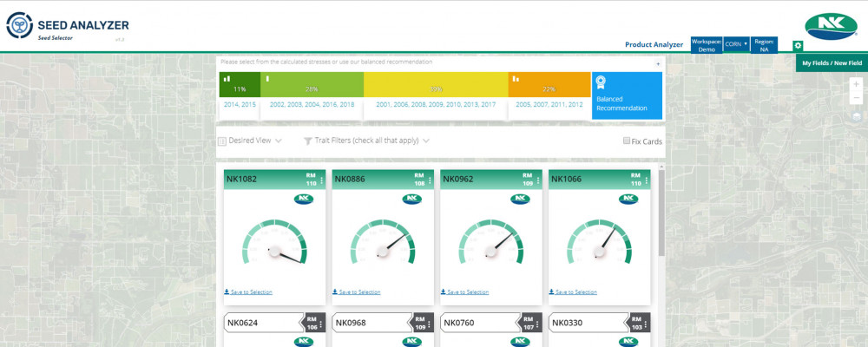
Task: Click NK logo on NK0962 card
Action: click(520, 200)
